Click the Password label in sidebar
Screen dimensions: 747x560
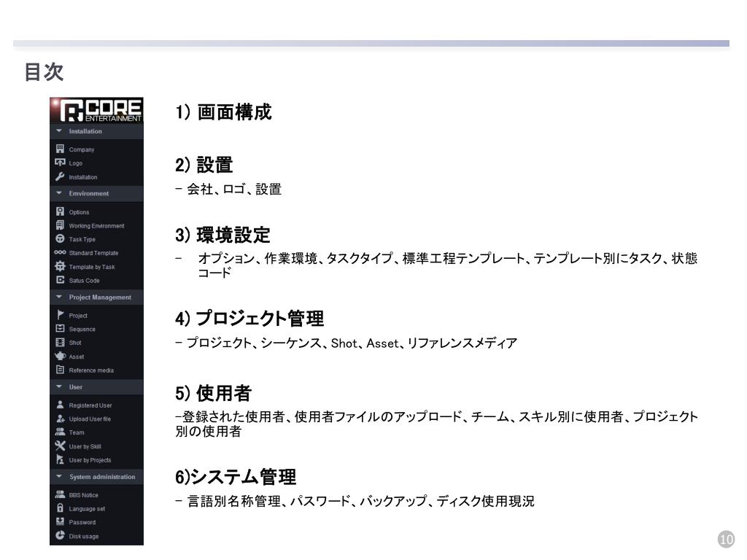(x=82, y=522)
